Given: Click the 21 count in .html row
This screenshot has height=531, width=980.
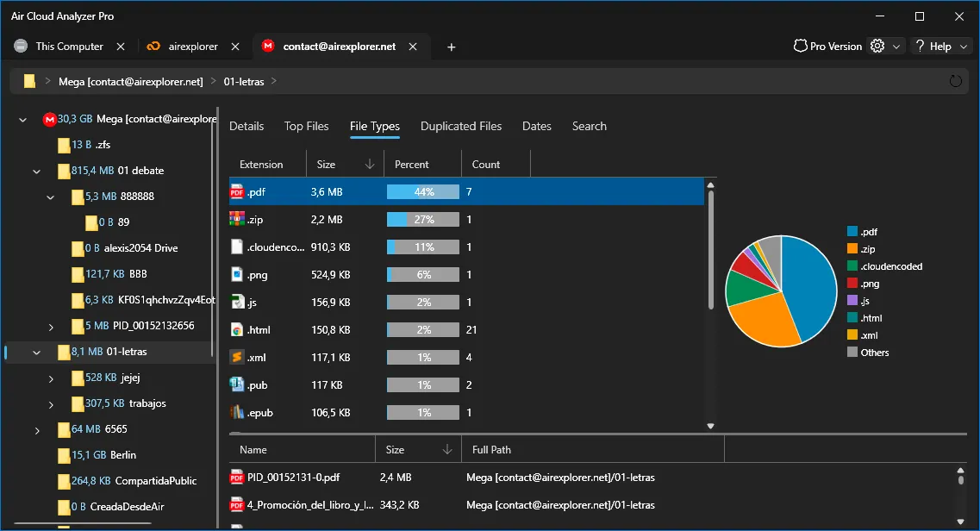Looking at the screenshot, I should pyautogui.click(x=471, y=329).
